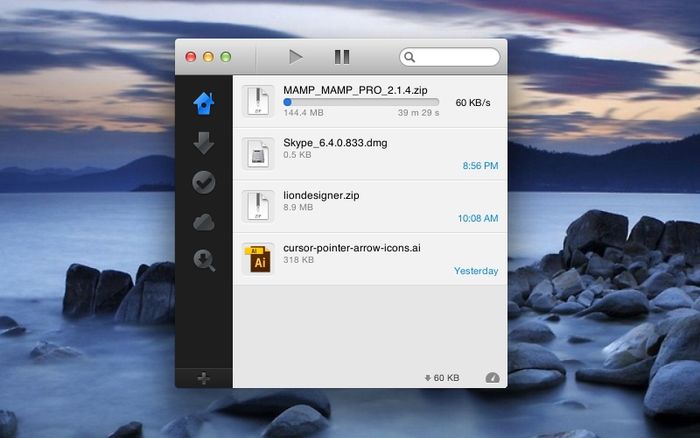Click the 318 KB size label
700x438 pixels.
click(x=298, y=260)
